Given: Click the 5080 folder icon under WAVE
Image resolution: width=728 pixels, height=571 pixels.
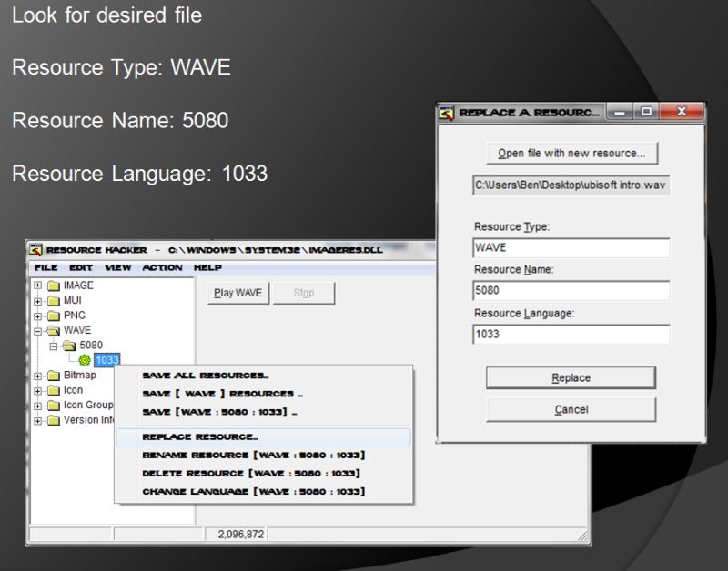Looking at the screenshot, I should (68, 344).
